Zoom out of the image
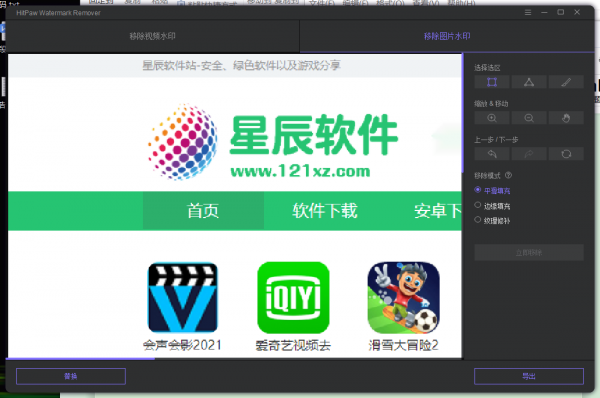Viewport: 600px width, 398px height. pos(529,118)
